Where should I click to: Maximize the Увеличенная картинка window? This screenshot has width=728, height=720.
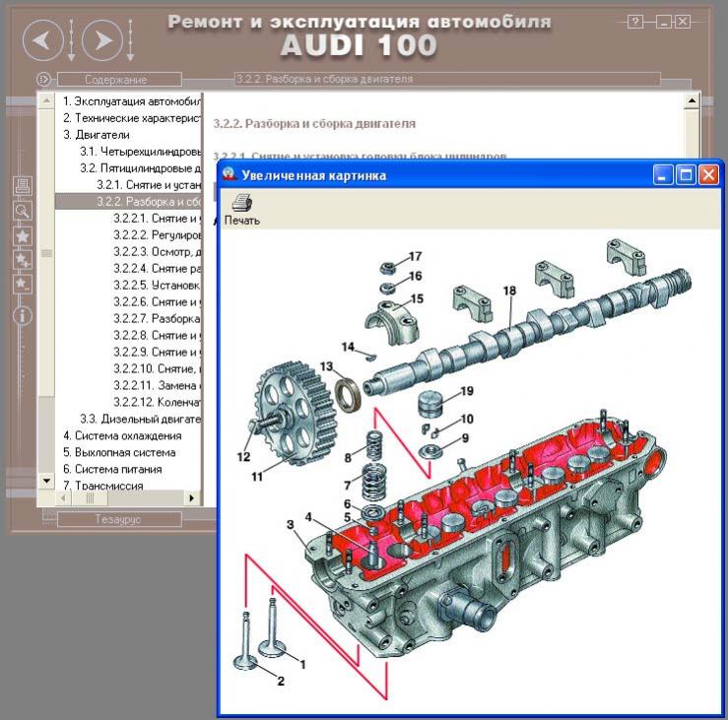[x=686, y=175]
